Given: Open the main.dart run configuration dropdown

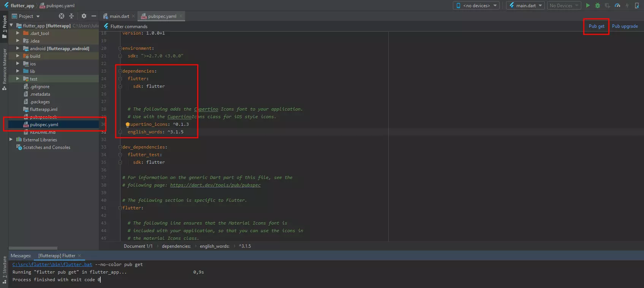Looking at the screenshot, I should 525,5.
